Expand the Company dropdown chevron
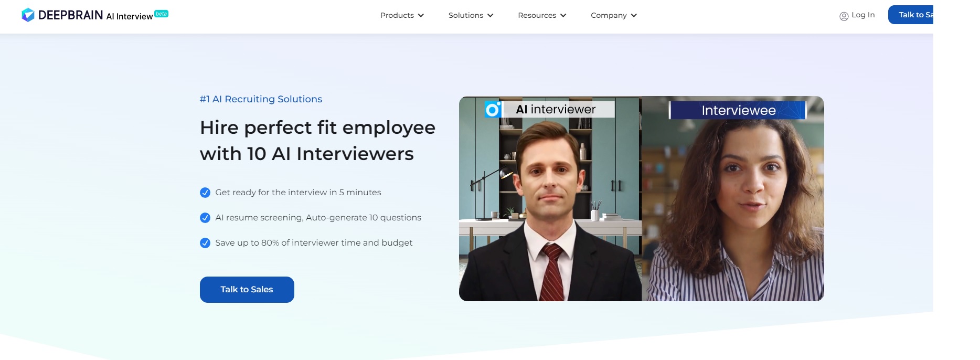980x360 pixels. (634, 16)
